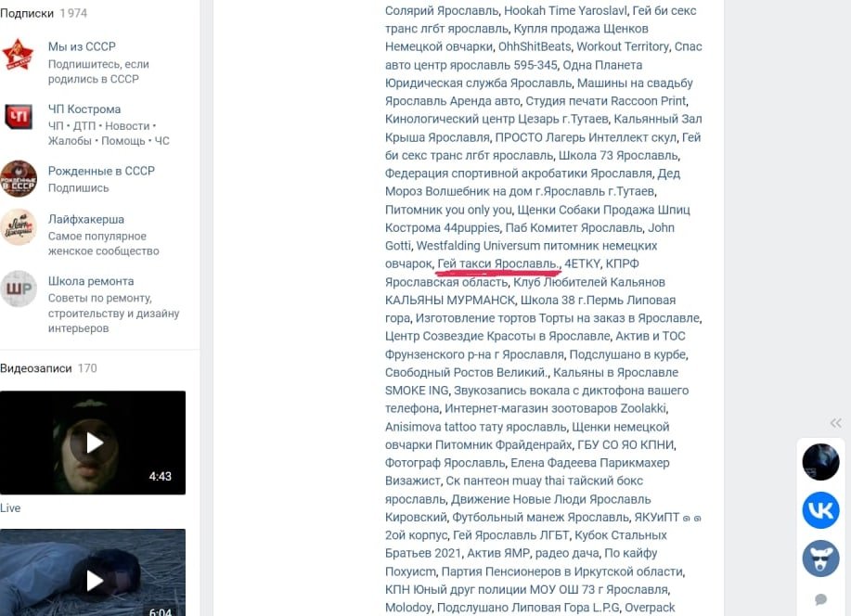The height and width of the screenshot is (616, 851).
Task: Open the Подслушано в курбе link
Action: pos(628,354)
